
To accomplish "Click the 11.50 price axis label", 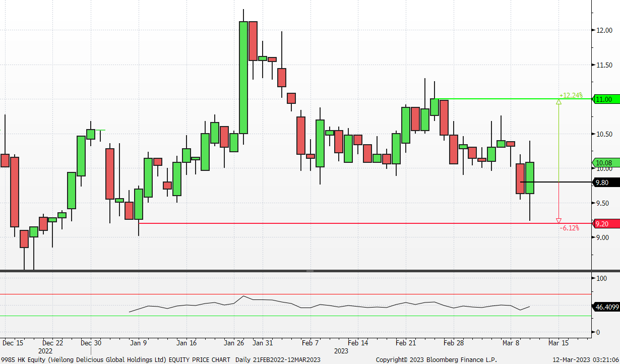I will click(604, 65).
